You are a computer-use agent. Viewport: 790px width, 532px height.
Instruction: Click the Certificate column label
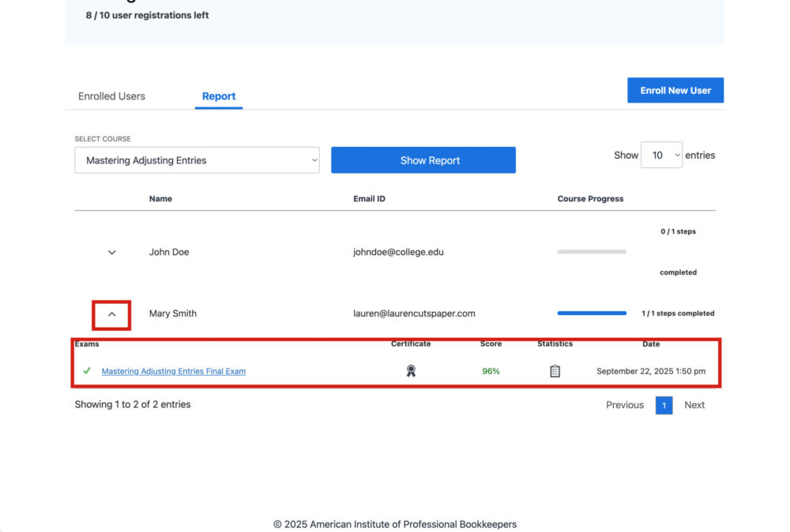pyautogui.click(x=411, y=344)
